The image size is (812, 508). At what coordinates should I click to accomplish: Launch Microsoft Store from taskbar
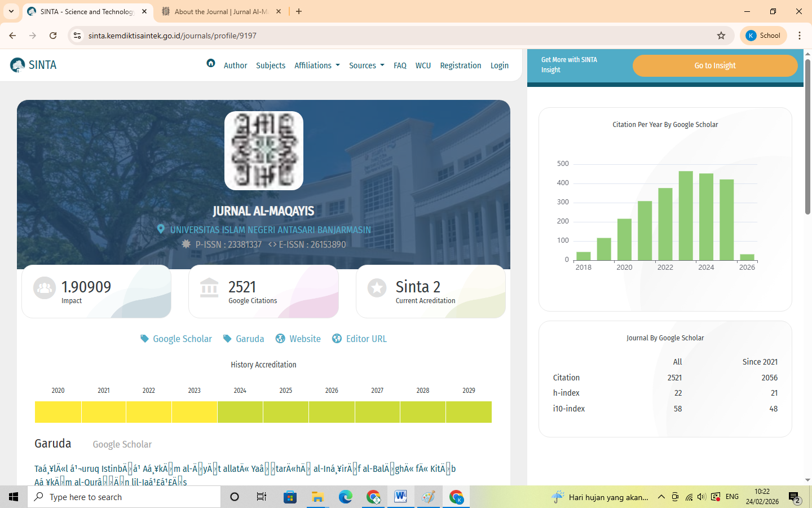[x=290, y=497]
